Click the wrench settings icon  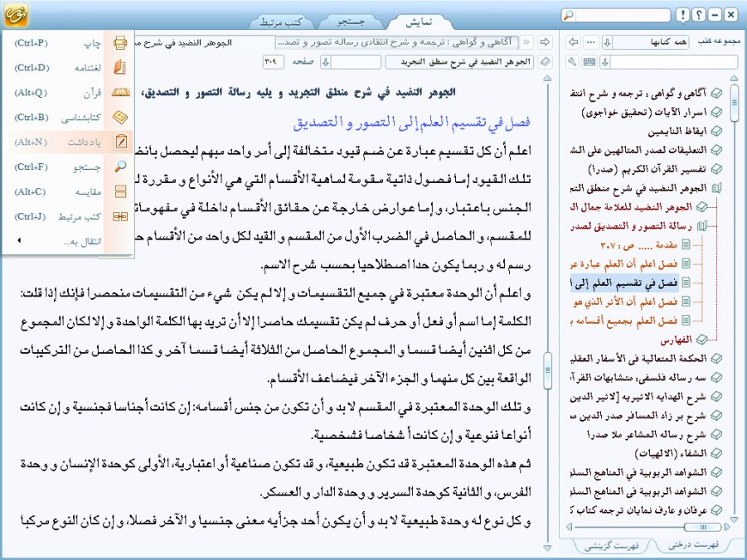573,62
